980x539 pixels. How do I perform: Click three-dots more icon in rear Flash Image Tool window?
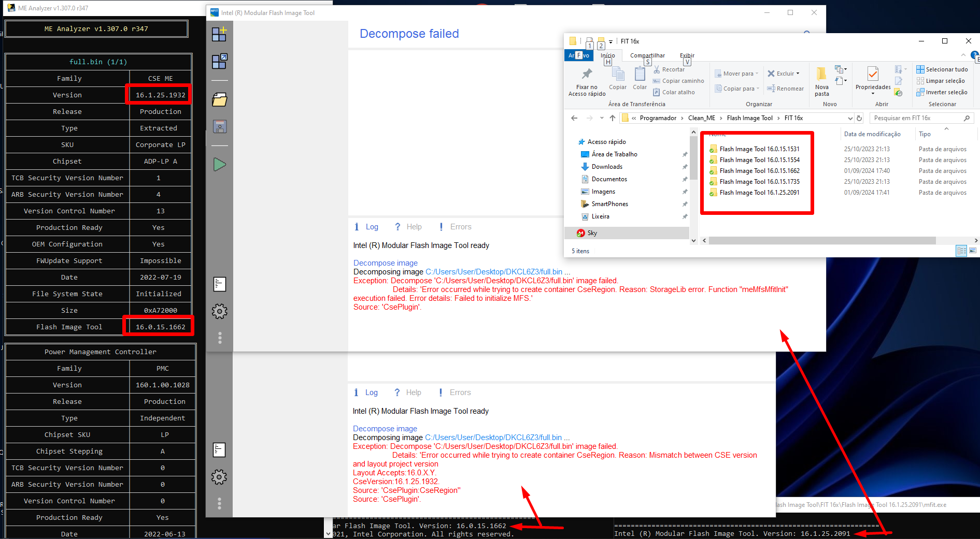pyautogui.click(x=219, y=504)
